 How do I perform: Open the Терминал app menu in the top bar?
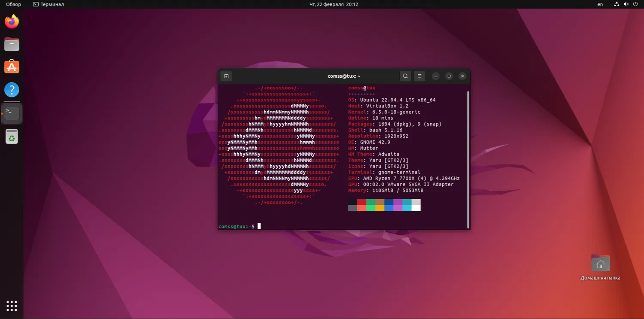[49, 4]
